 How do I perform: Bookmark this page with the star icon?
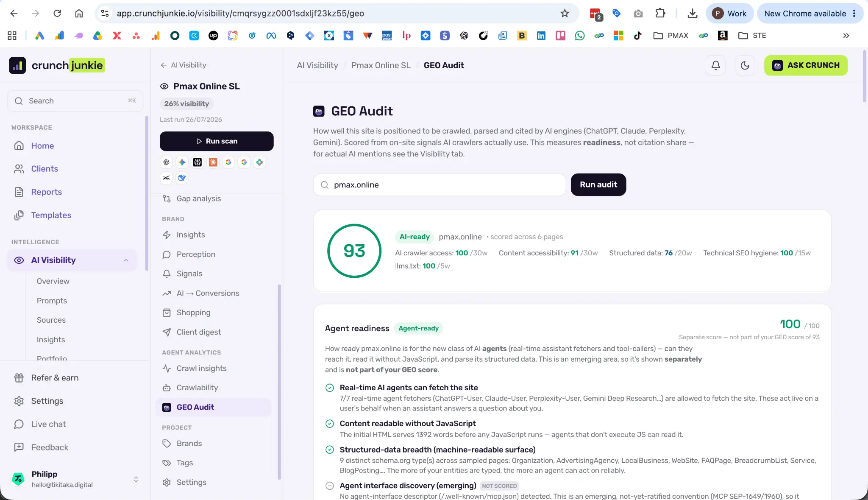(565, 13)
